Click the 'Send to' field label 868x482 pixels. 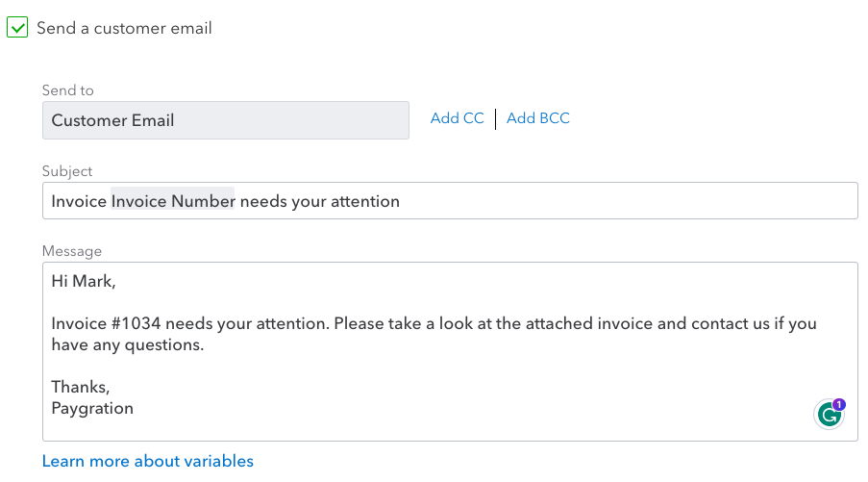(67, 90)
